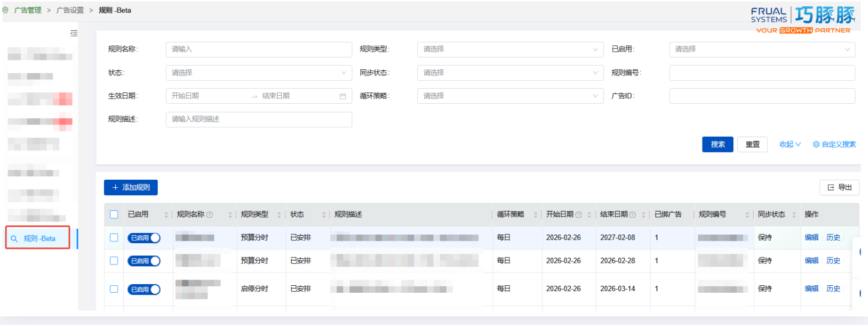Click the help icon beside 开始日期 header

(579, 215)
